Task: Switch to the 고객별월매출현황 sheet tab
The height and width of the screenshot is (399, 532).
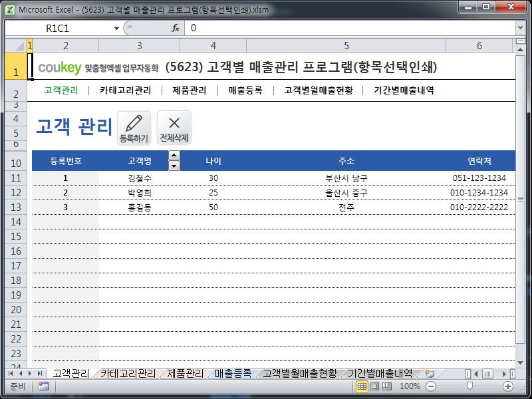Action: (300, 374)
